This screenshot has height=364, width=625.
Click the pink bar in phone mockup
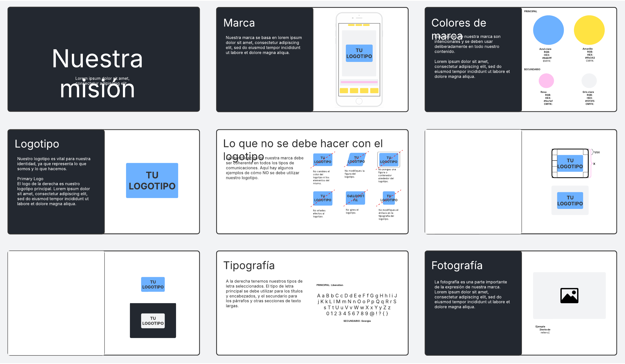359,82
